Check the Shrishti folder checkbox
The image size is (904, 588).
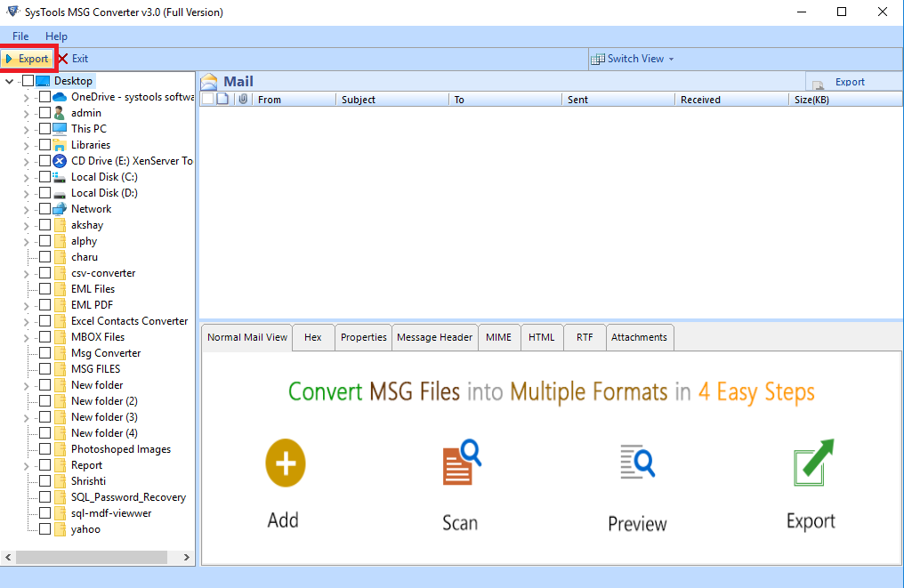45,480
